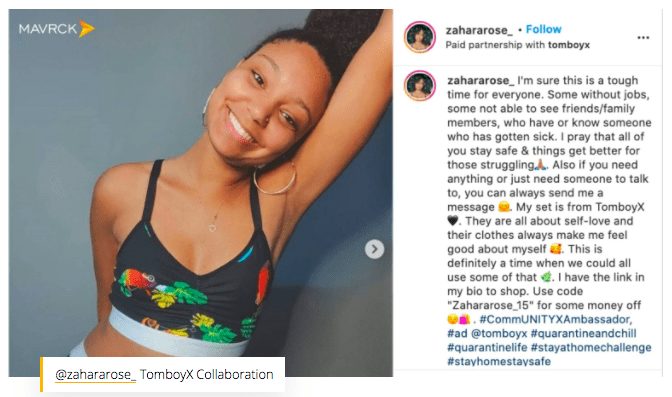Click the avatar beside the caption text
Viewport: 672px width, 397px height.
point(420,85)
